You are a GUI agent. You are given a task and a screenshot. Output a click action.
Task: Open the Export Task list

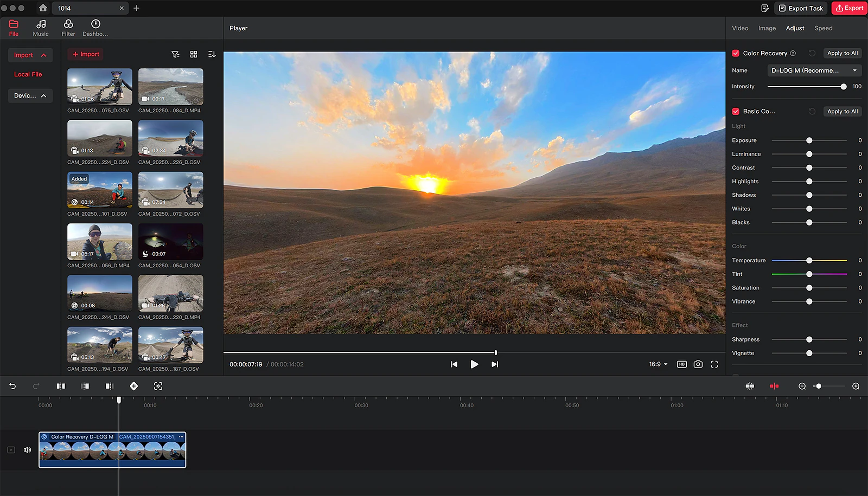point(801,8)
